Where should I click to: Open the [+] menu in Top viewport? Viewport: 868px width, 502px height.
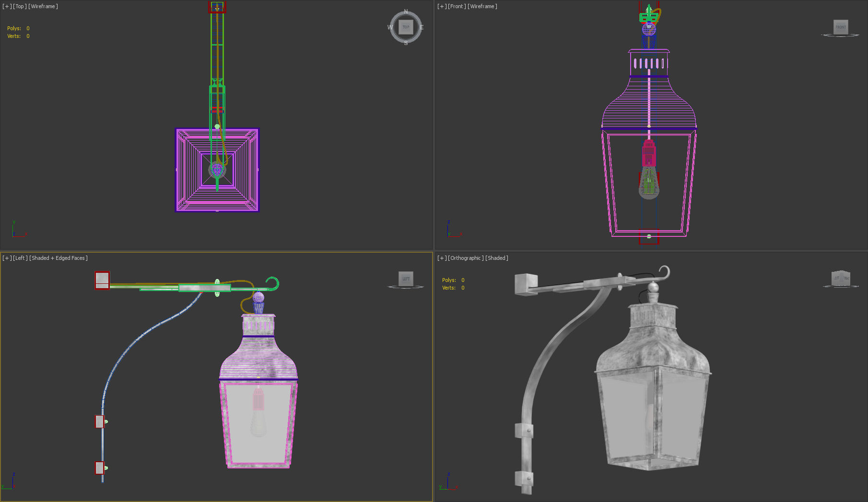[x=7, y=6]
